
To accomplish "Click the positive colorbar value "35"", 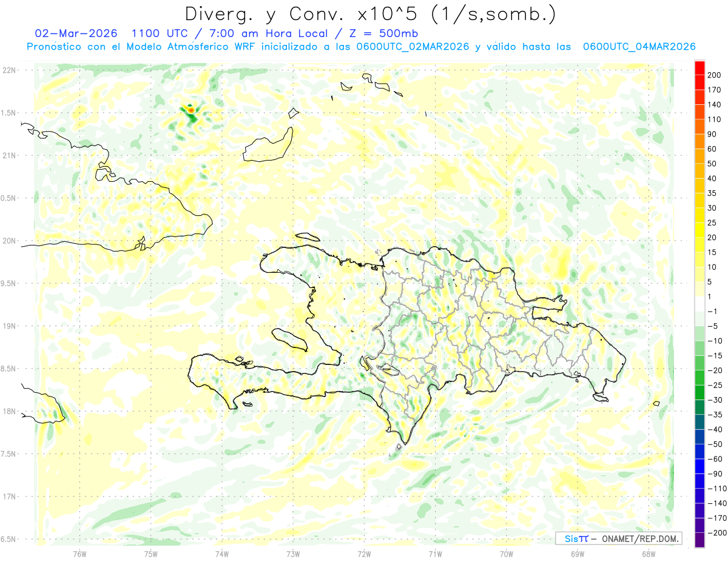I will pyautogui.click(x=712, y=193).
